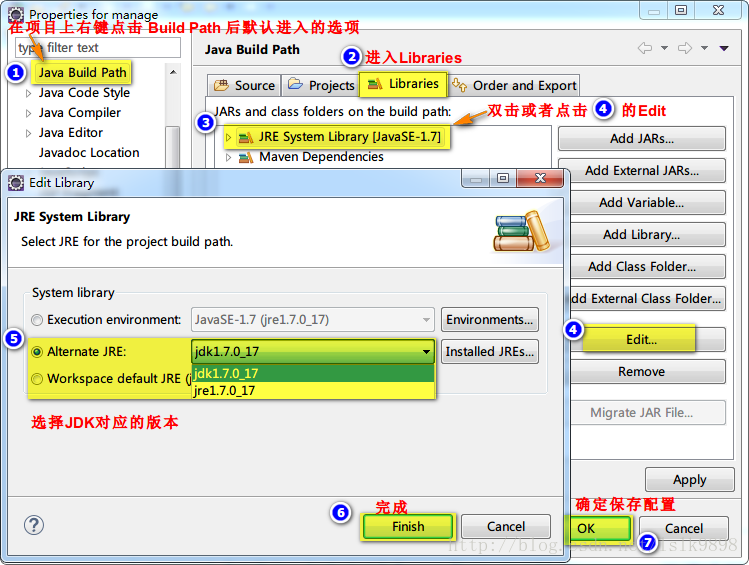Maximize the Edit Library dialog

[503, 178]
